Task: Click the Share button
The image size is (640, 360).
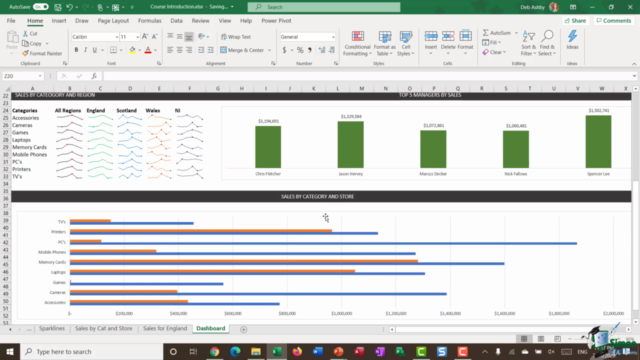Action: point(575,20)
